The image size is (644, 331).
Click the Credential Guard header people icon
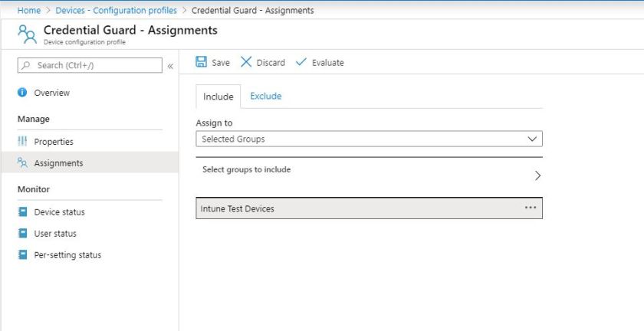pos(27,34)
